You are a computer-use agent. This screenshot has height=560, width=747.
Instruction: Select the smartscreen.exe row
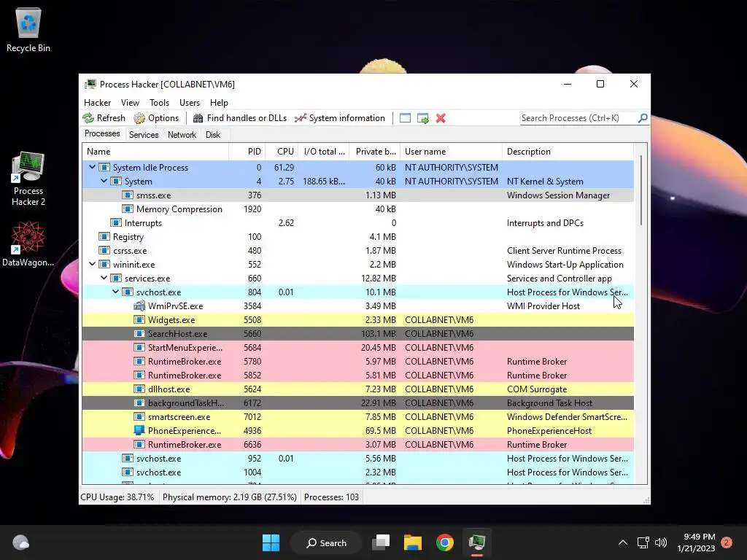[x=357, y=416]
